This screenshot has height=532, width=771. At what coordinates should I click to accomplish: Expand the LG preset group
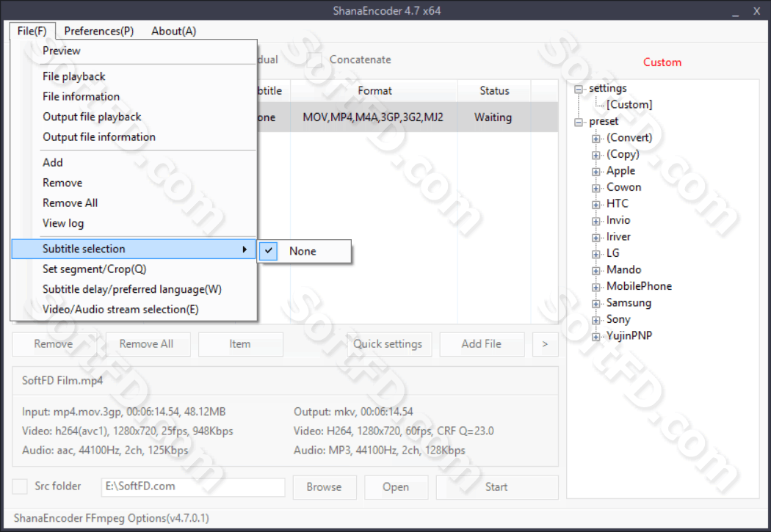click(596, 254)
